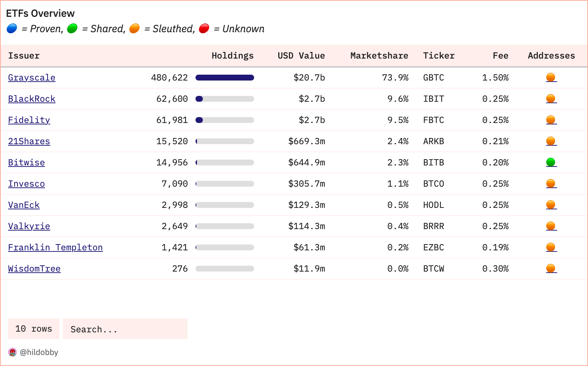This screenshot has width=588, height=366.
Task: Select the FBTC ticker cell
Action: (434, 120)
